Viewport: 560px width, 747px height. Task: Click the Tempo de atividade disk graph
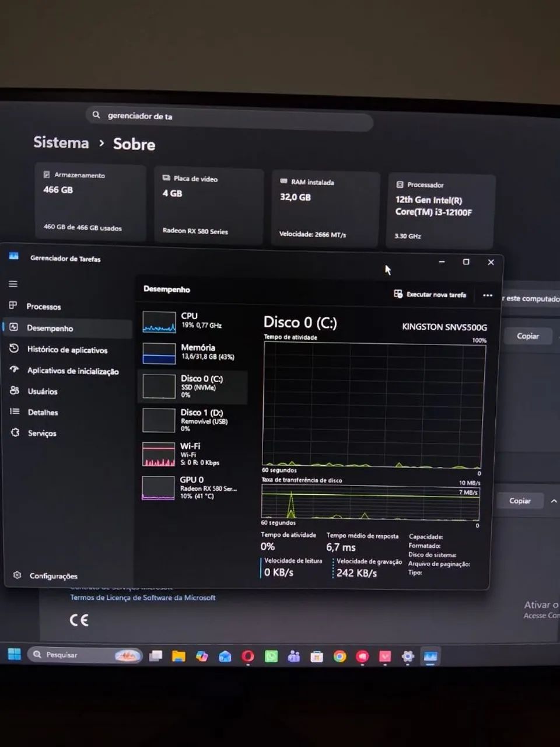(373, 405)
